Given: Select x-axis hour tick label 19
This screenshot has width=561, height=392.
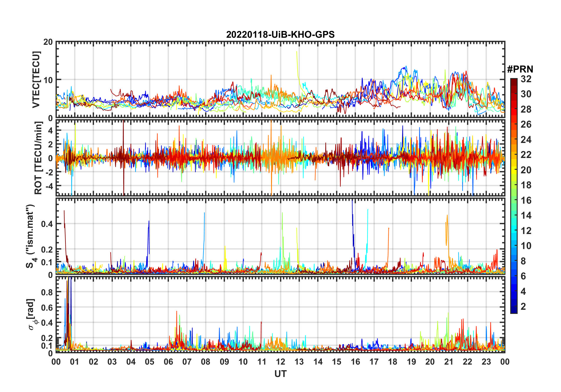Looking at the screenshot, I should coord(411,362).
